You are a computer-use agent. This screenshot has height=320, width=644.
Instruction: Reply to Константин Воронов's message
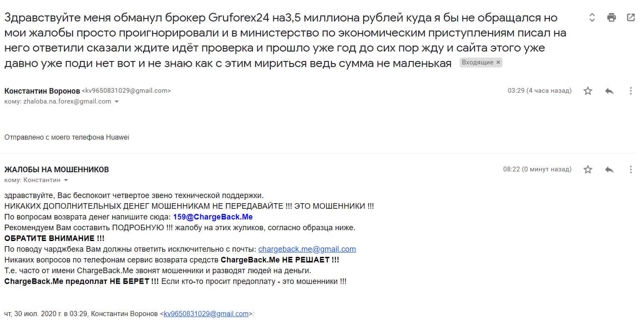click(609, 91)
